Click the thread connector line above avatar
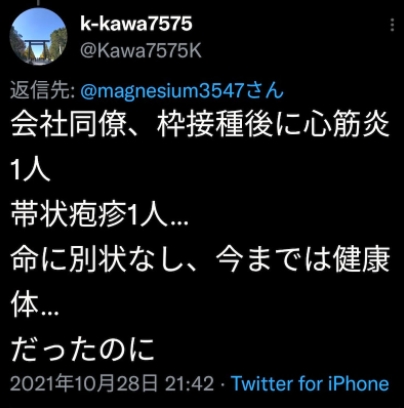This screenshot has height=408, width=404. coord(39,3)
